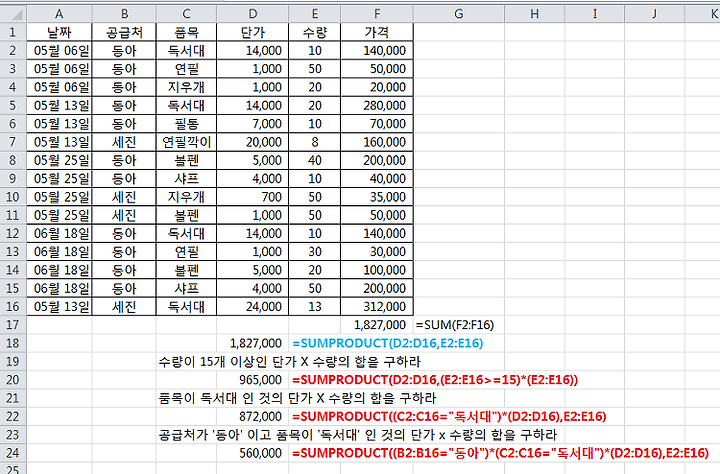Click the result cell '560,000'

(253, 453)
